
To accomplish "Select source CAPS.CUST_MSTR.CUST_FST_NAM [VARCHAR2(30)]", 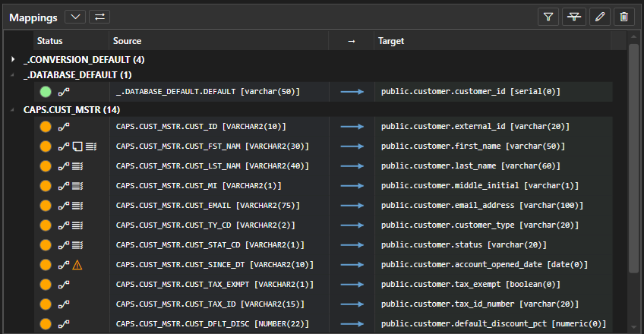I will (x=213, y=147).
